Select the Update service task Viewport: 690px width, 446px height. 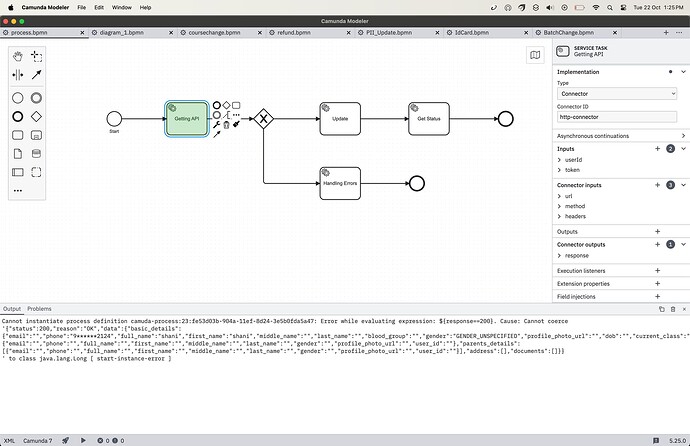click(340, 119)
